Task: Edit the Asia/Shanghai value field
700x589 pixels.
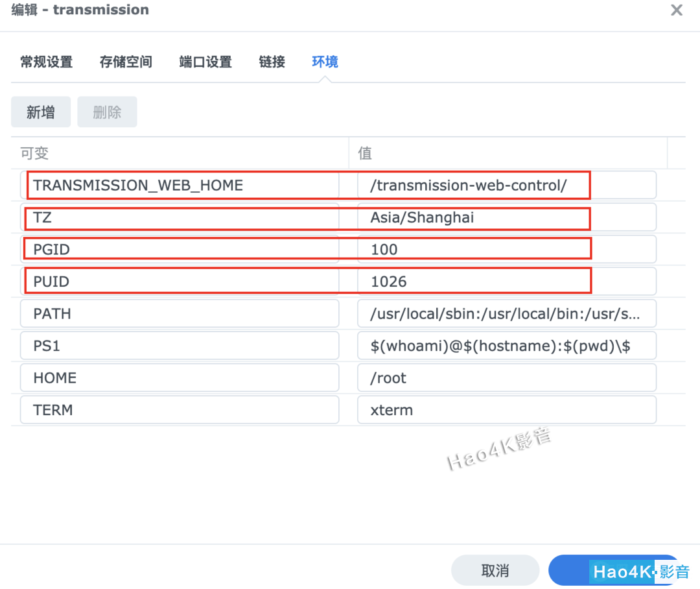Action: [x=507, y=217]
